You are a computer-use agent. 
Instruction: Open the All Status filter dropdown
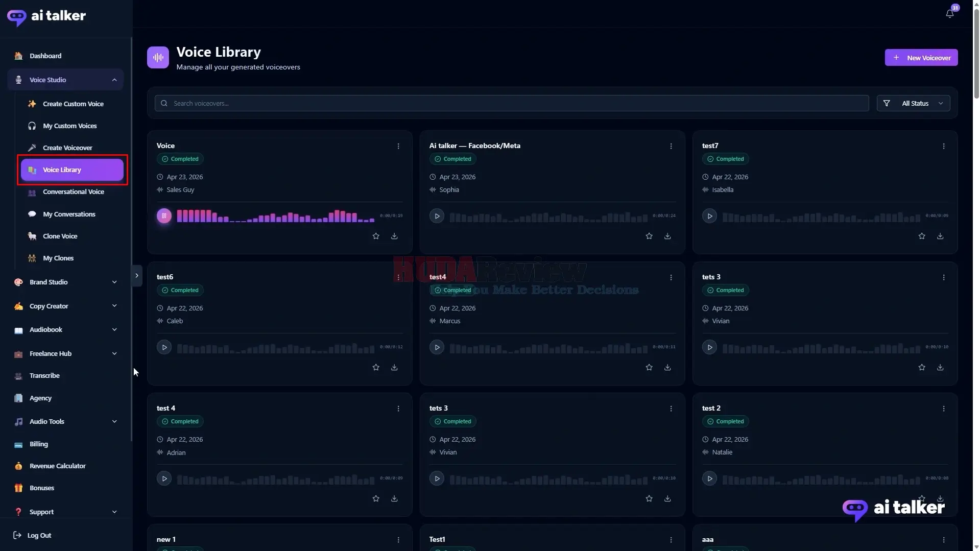tap(913, 103)
